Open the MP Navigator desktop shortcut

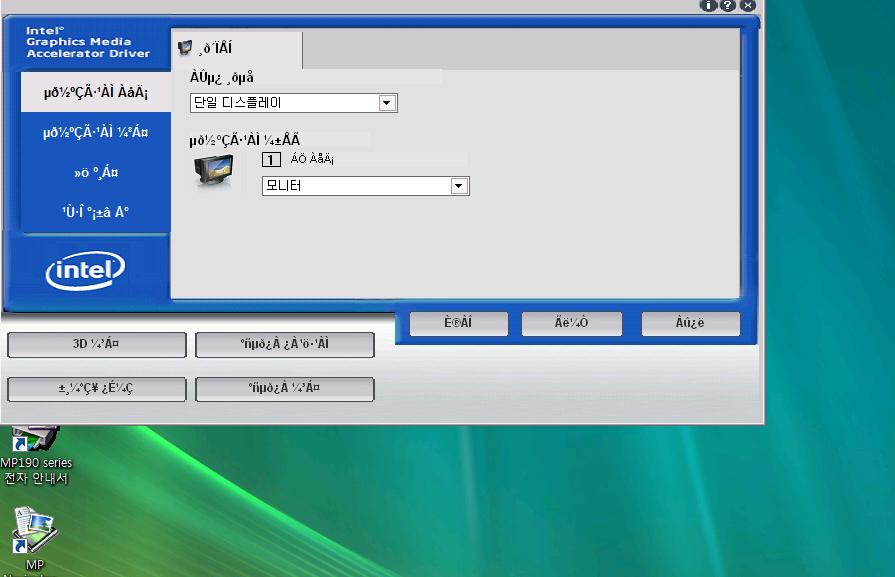click(x=34, y=541)
